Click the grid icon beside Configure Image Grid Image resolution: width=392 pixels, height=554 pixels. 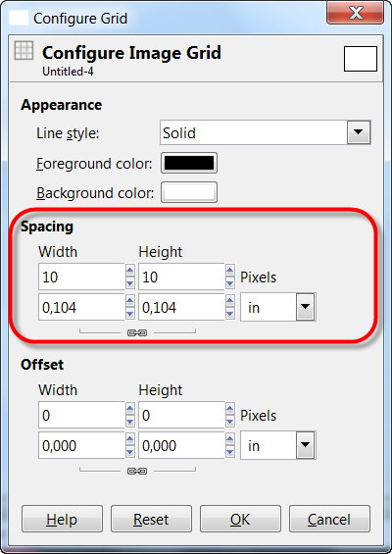coord(24,51)
